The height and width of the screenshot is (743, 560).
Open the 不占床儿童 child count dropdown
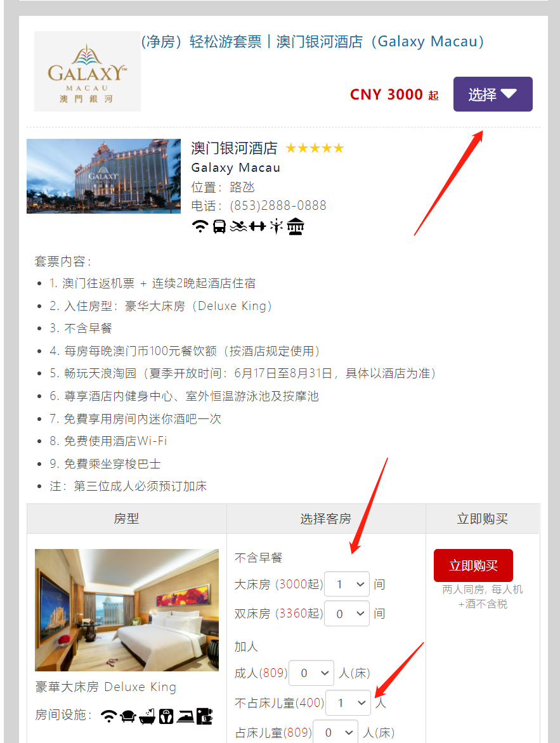point(348,702)
